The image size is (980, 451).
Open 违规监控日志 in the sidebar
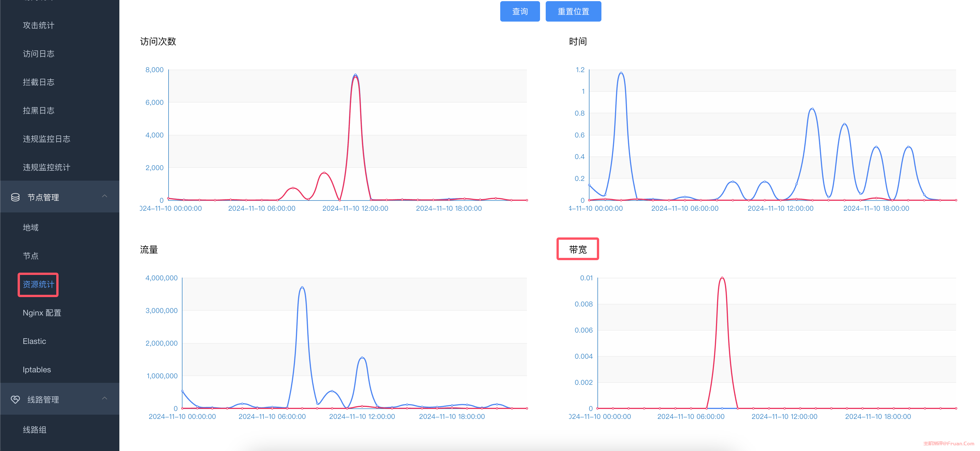[x=46, y=139]
